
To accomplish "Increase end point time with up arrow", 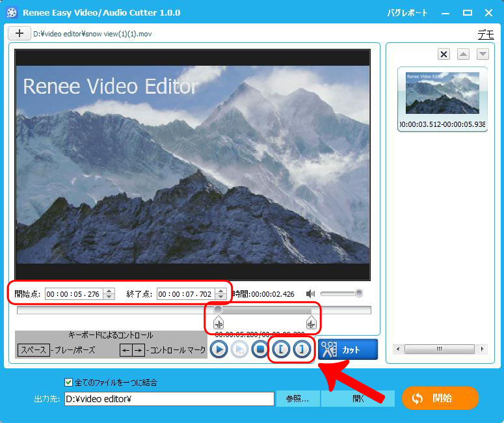I will [221, 291].
